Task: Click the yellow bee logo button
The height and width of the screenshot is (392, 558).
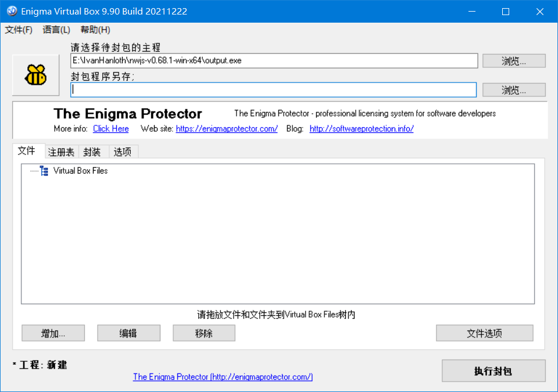Action: pos(35,75)
